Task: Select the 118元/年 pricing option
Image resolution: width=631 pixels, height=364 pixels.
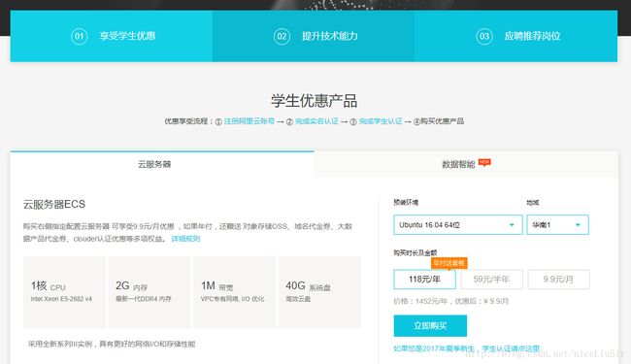Action: [424, 280]
